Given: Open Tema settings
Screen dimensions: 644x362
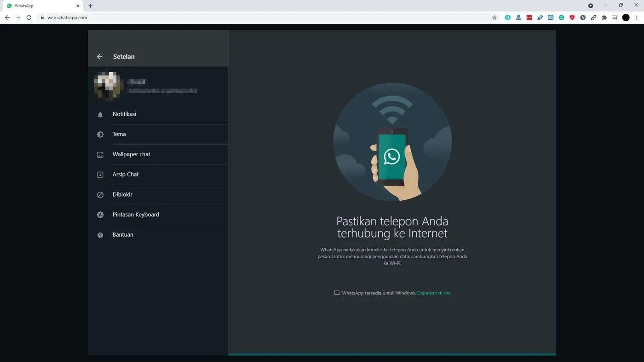Looking at the screenshot, I should (158, 134).
